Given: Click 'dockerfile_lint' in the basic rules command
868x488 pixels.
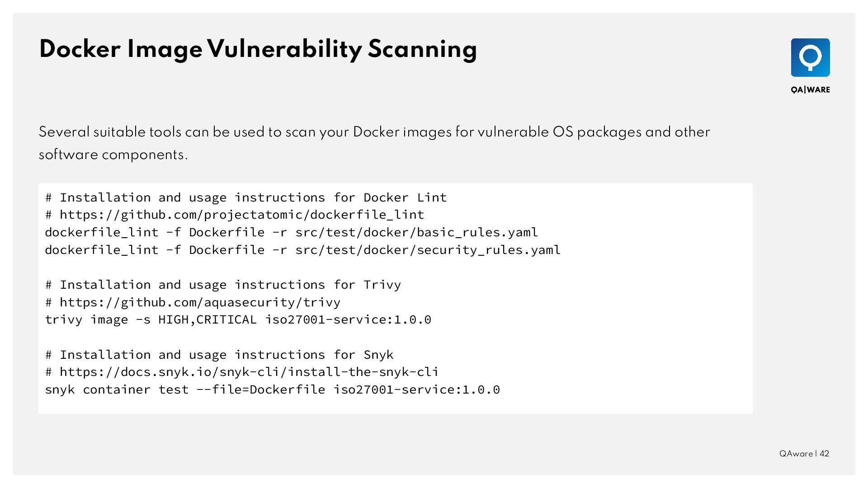Looking at the screenshot, I should tap(102, 232).
